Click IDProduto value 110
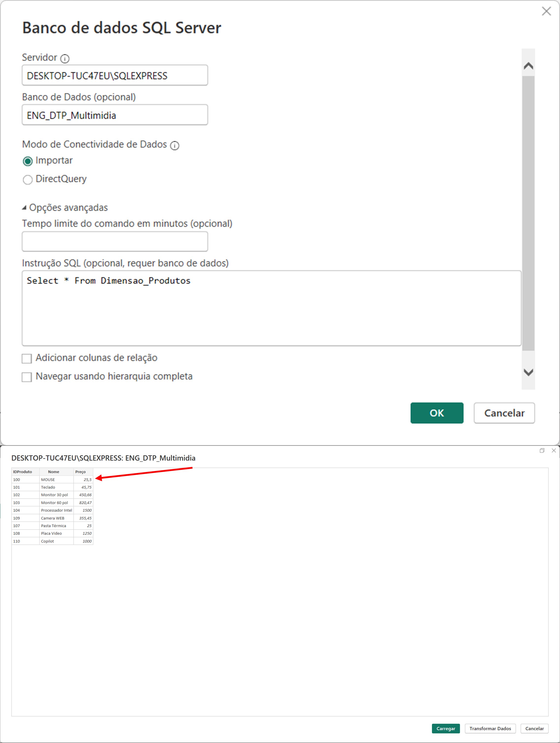Image resolution: width=560 pixels, height=743 pixels. coord(26,541)
